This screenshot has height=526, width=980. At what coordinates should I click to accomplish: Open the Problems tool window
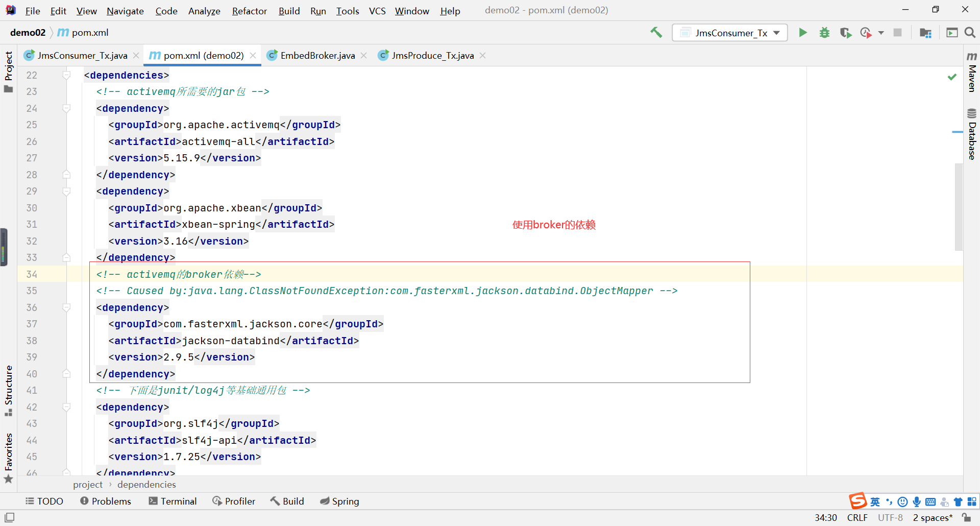click(x=106, y=501)
